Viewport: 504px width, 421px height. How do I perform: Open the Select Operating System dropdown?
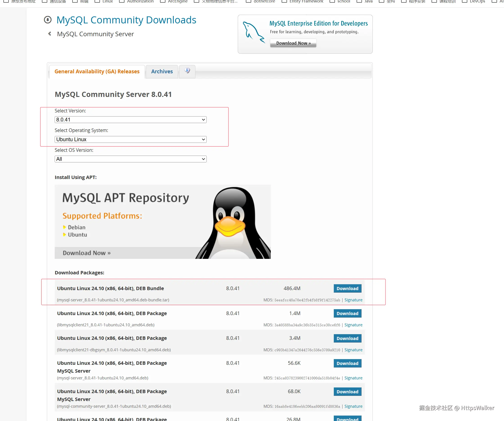[x=130, y=139]
